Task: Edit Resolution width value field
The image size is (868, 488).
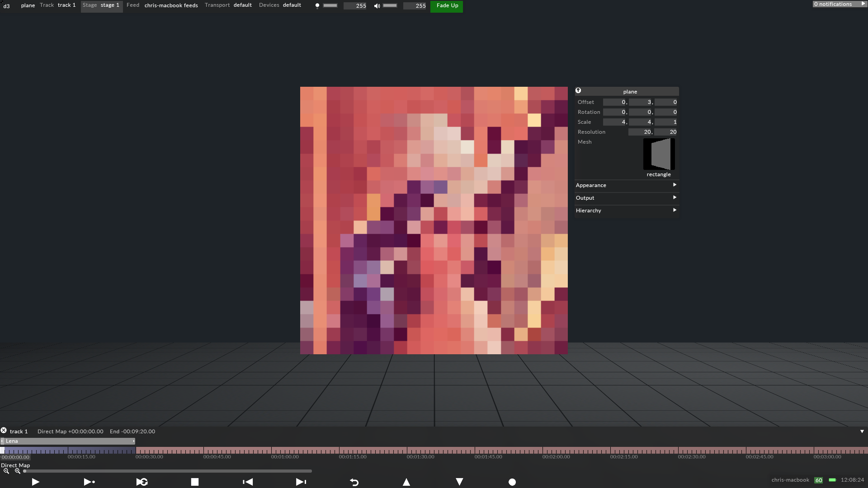Action: (x=640, y=132)
